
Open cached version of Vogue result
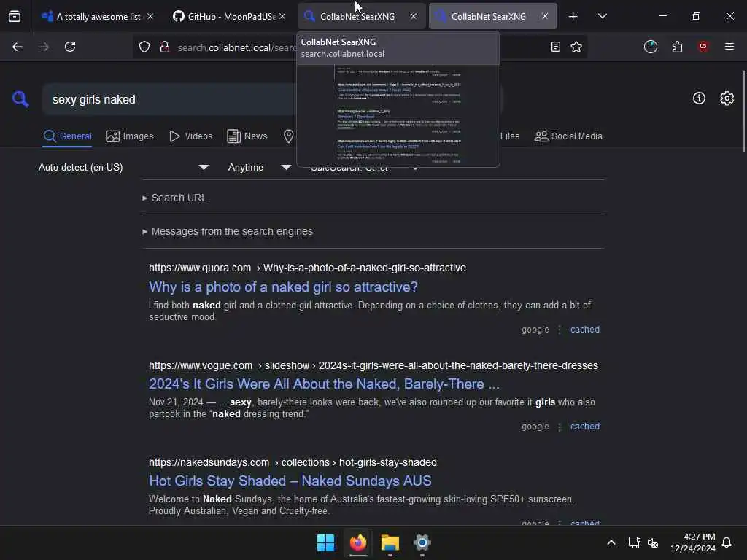coord(585,427)
